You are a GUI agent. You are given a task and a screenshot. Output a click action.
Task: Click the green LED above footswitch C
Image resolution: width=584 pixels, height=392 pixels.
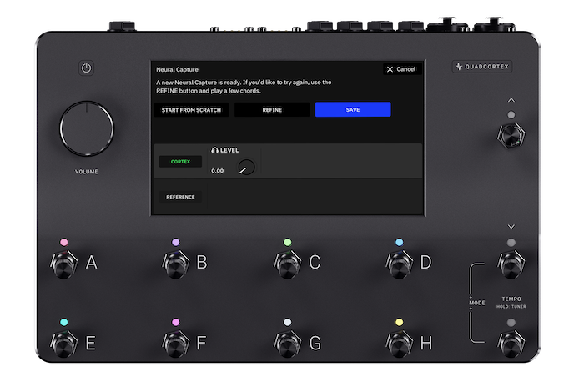tap(287, 243)
